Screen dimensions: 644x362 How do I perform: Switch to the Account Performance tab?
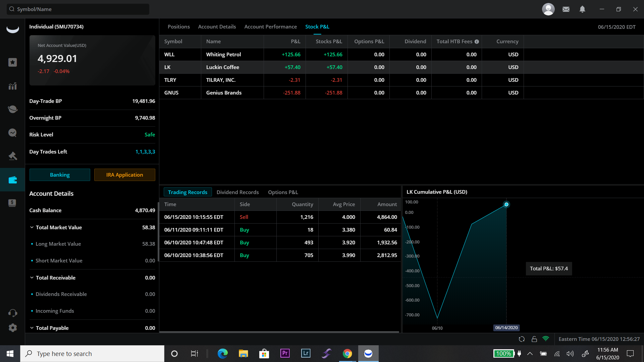270,26
